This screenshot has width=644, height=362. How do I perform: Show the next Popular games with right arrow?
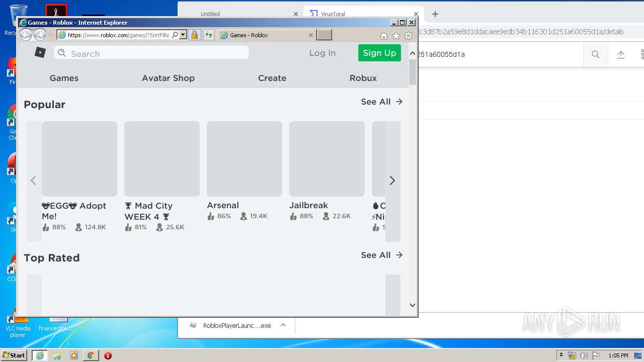point(392,180)
